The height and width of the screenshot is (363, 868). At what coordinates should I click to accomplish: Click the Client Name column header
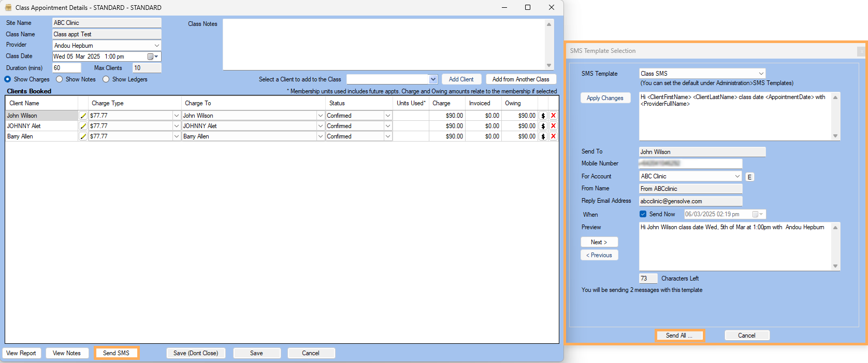coord(41,103)
